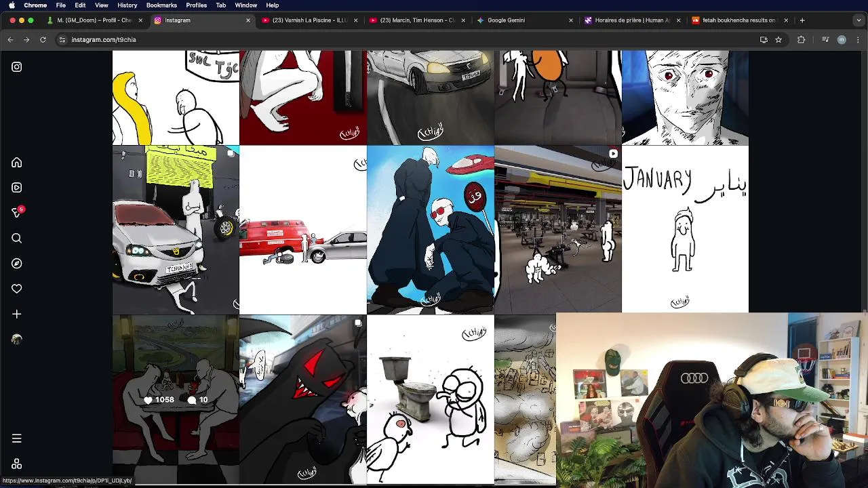868x488 pixels.
Task: Open the toilet drawing post
Action: click(431, 400)
